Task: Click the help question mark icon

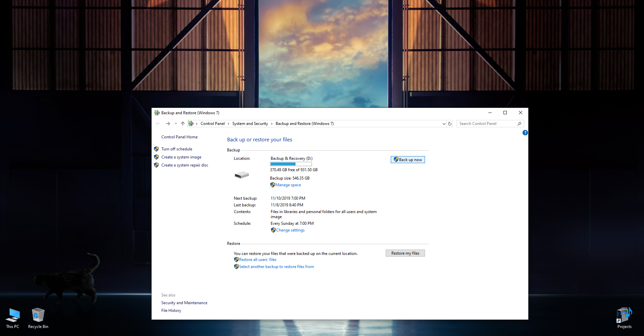Action: click(x=525, y=133)
